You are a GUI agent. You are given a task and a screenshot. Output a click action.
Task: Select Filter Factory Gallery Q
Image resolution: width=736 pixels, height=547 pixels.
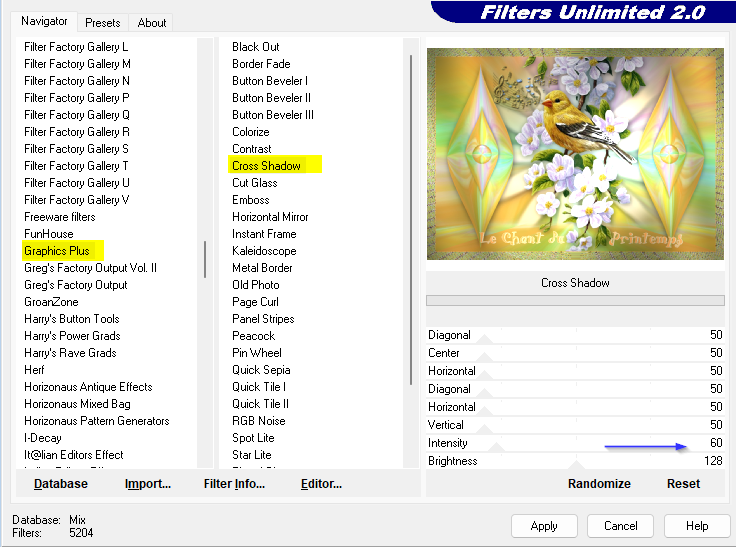[x=77, y=115]
